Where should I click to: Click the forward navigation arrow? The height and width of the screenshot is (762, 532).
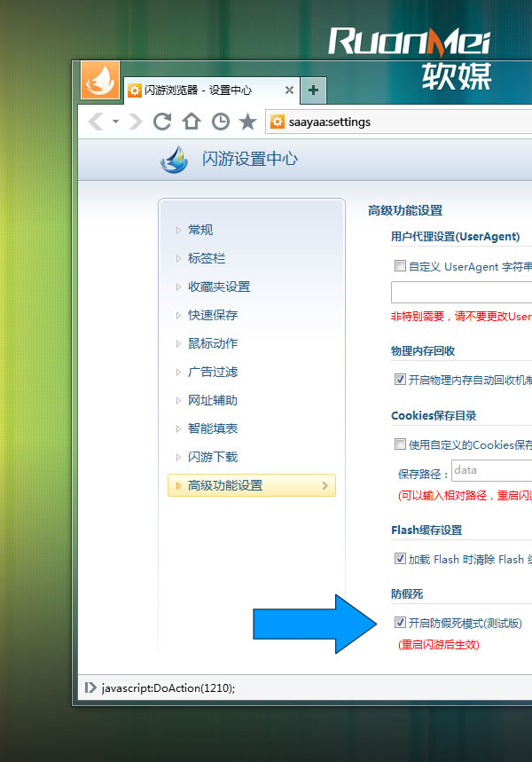[x=136, y=122]
